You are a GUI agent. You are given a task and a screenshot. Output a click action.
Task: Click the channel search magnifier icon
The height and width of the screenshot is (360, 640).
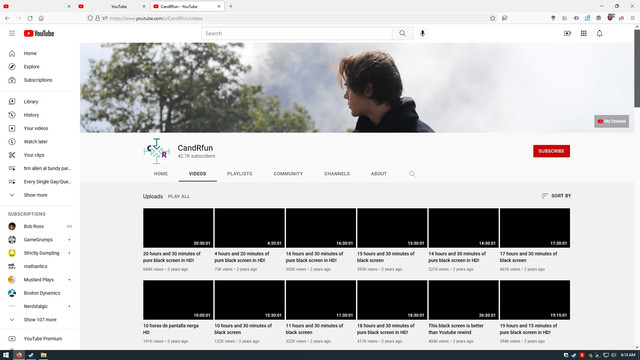pos(412,174)
